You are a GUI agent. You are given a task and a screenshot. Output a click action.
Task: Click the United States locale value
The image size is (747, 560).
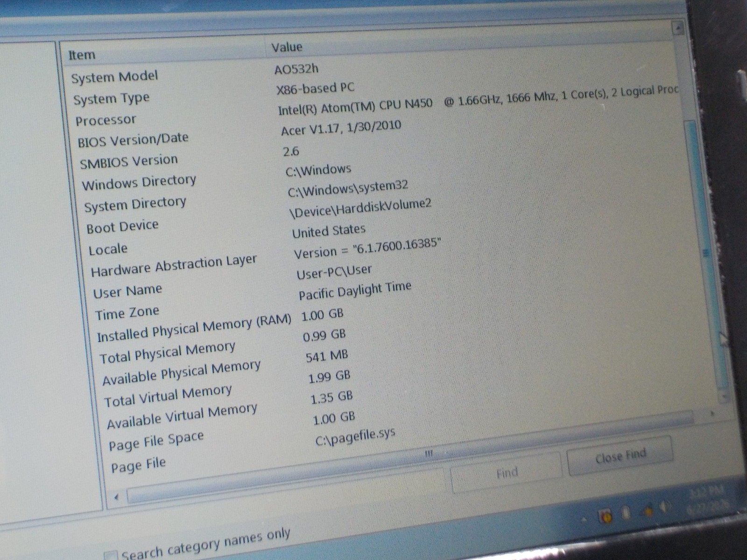click(329, 231)
